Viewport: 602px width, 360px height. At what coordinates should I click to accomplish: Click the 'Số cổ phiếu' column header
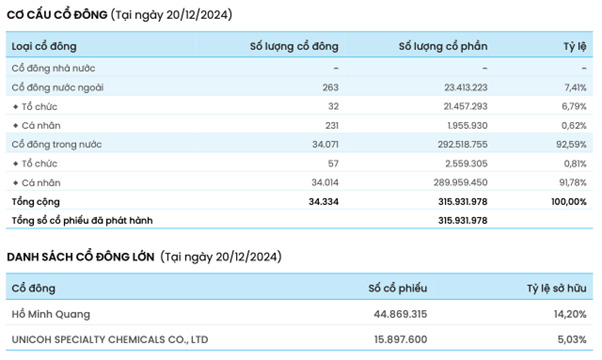coord(397,288)
